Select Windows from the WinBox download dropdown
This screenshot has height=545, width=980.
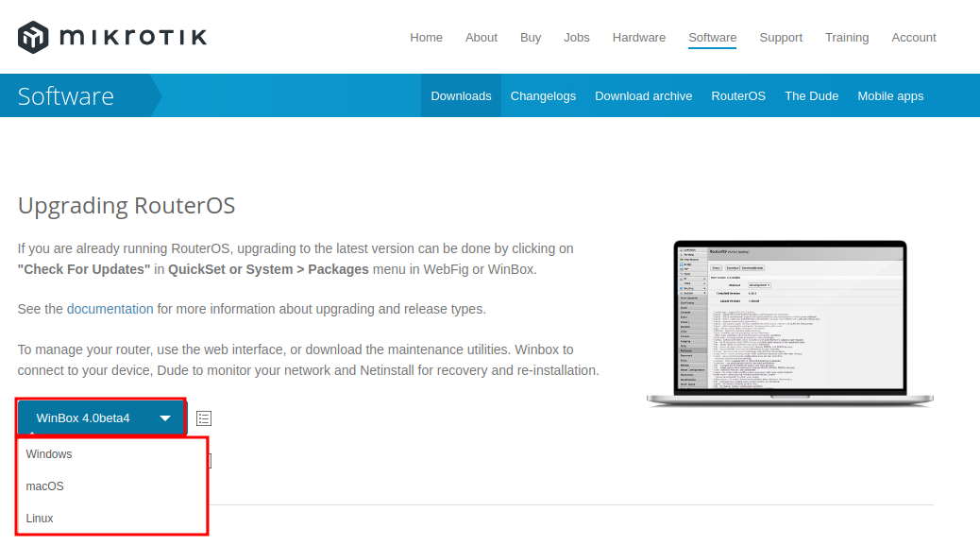[x=48, y=453]
